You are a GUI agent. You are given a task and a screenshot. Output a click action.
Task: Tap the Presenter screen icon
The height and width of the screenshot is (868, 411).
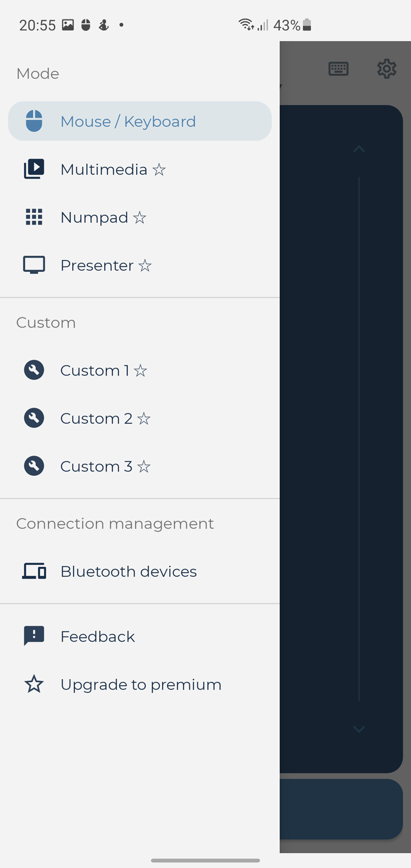click(x=34, y=265)
